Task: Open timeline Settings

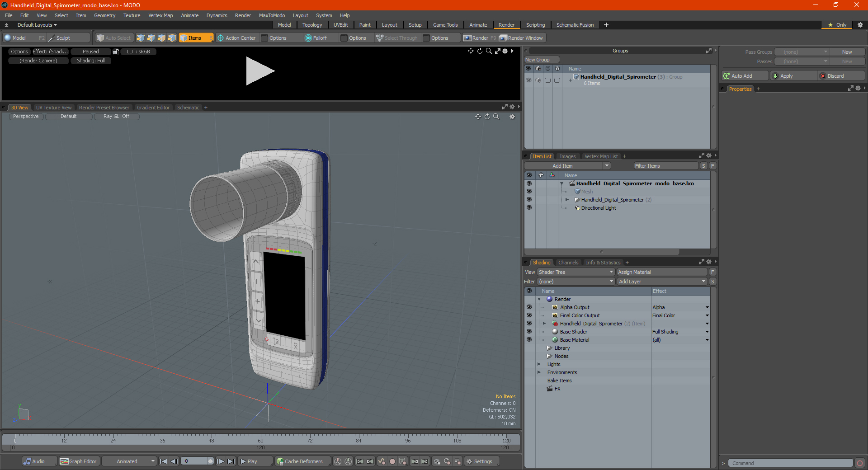Action: [481, 461]
